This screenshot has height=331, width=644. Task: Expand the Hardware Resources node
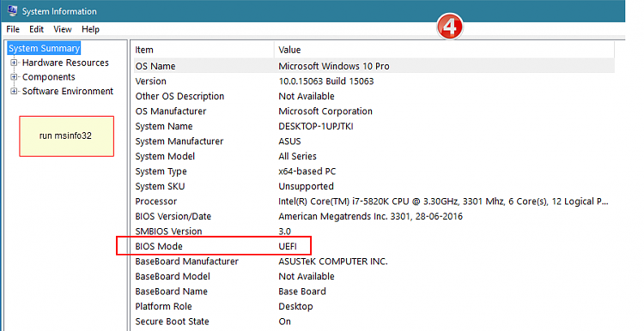[x=14, y=63]
